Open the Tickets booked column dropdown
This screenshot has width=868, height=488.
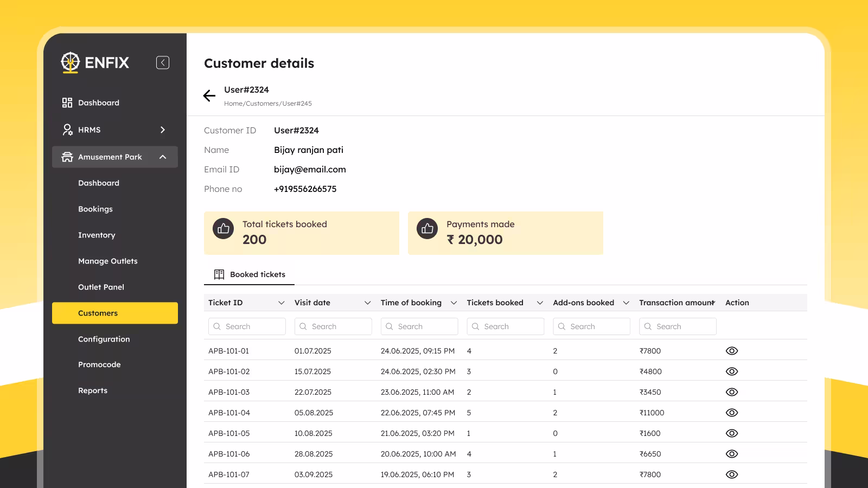pyautogui.click(x=540, y=303)
